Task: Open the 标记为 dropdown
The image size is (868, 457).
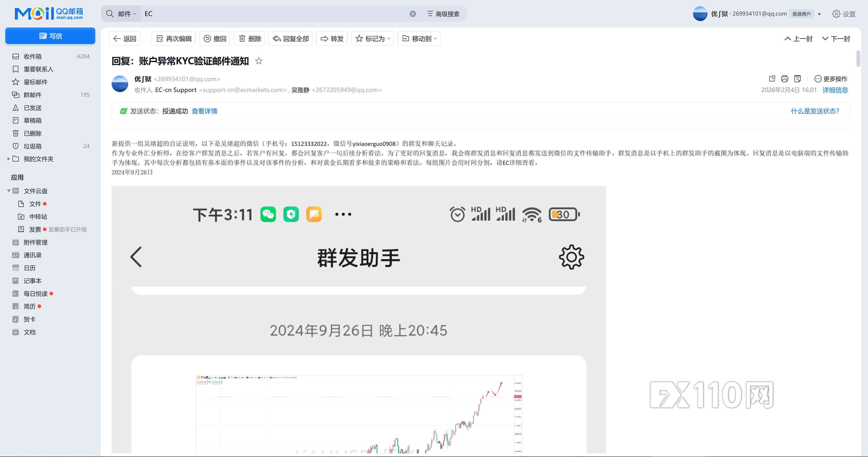Action: [372, 38]
